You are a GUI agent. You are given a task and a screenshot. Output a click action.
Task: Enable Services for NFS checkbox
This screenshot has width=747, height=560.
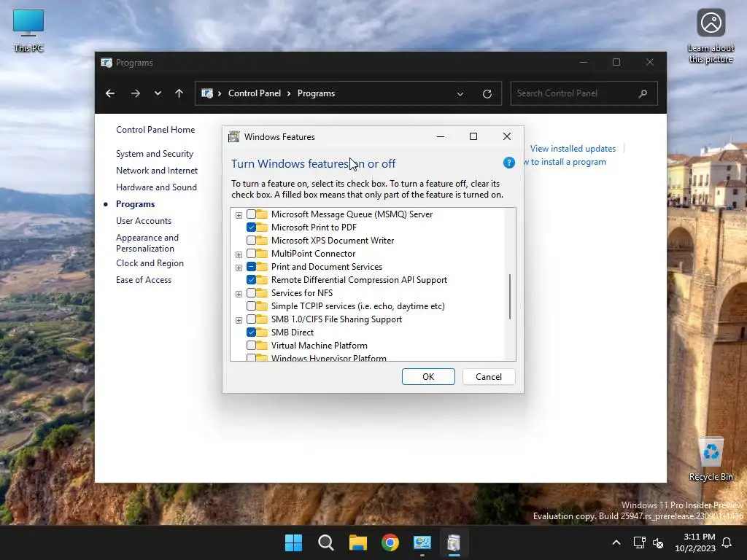pyautogui.click(x=251, y=293)
